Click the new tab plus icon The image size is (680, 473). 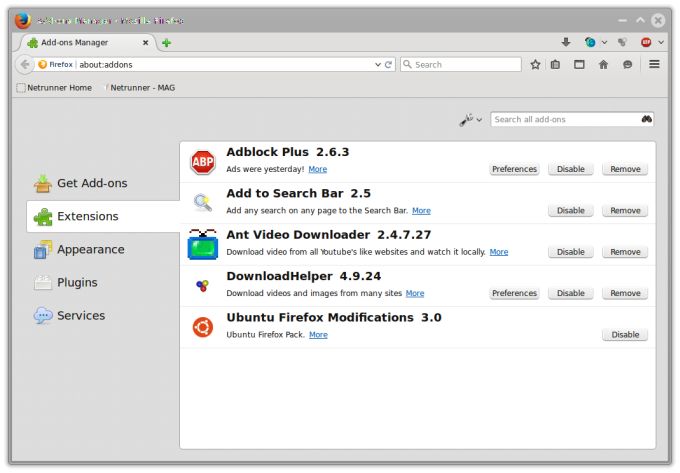pos(167,42)
